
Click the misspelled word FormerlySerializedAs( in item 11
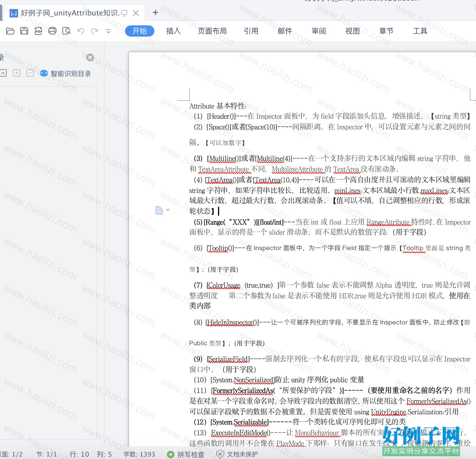(x=243, y=391)
